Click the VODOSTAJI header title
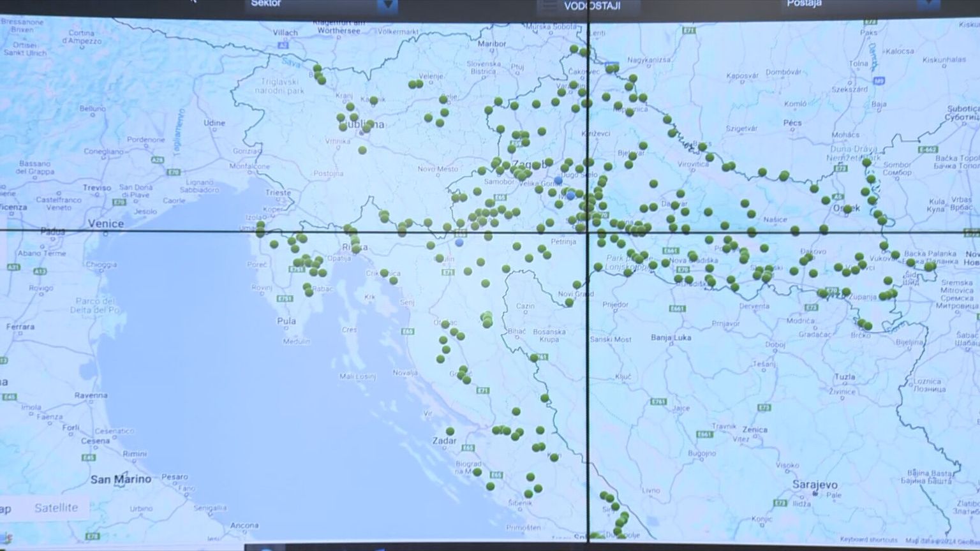Screen dimensions: 980x551 tap(592, 6)
